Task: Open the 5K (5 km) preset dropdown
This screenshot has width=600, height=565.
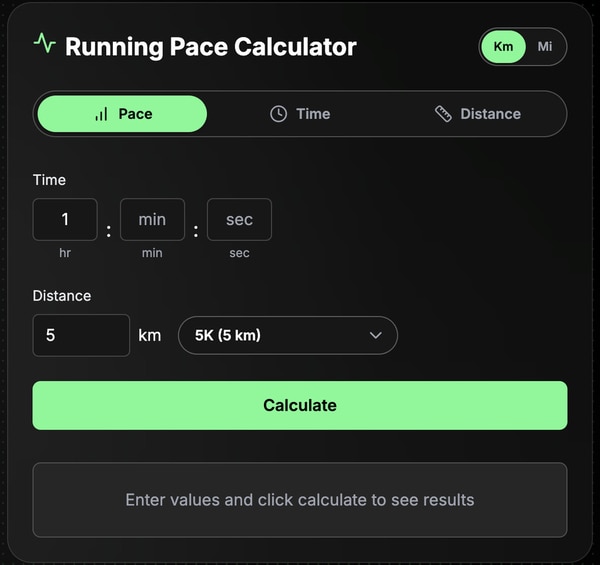Action: tap(287, 336)
